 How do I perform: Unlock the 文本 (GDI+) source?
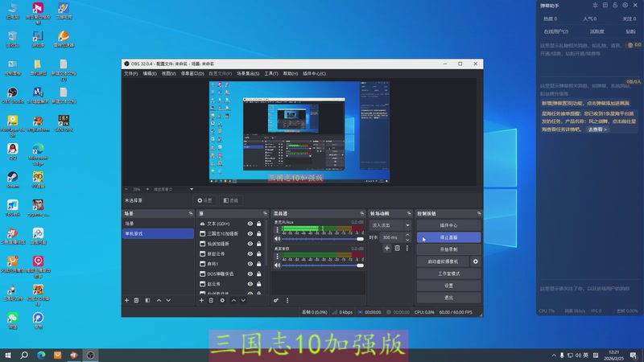[x=258, y=224]
